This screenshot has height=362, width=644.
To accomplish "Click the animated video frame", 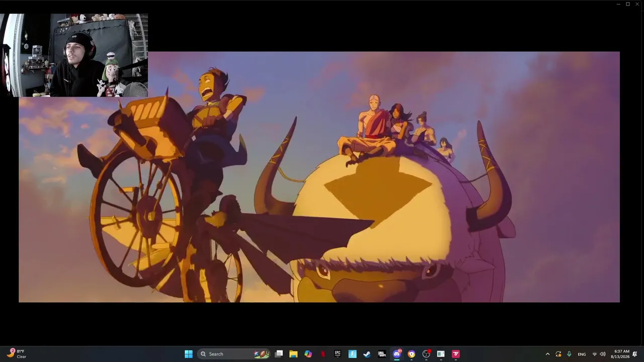I will point(319,177).
